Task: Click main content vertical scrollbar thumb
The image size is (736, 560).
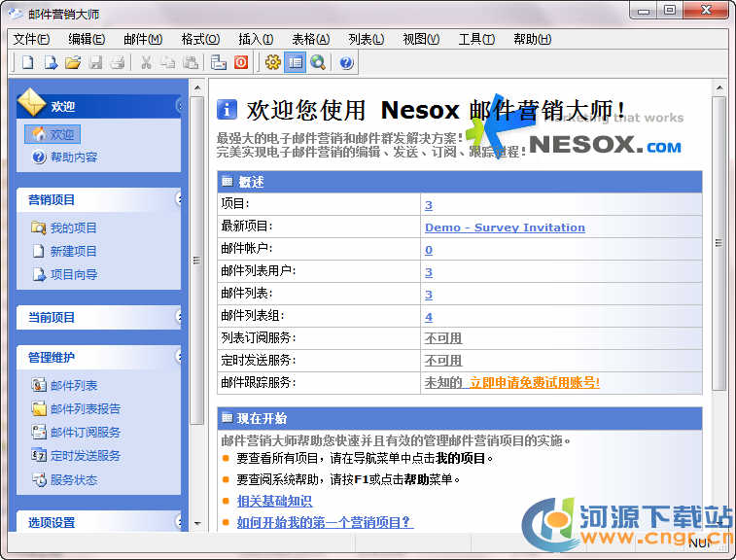Action: pos(718,243)
